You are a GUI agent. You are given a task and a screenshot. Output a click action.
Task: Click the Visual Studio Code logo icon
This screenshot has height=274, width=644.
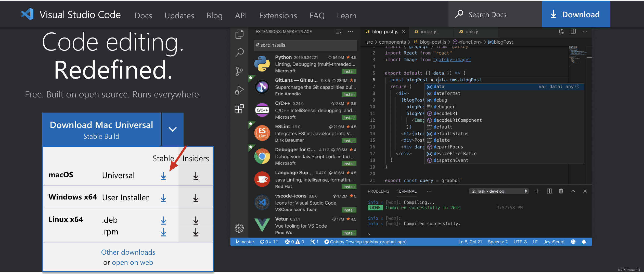[x=28, y=14]
